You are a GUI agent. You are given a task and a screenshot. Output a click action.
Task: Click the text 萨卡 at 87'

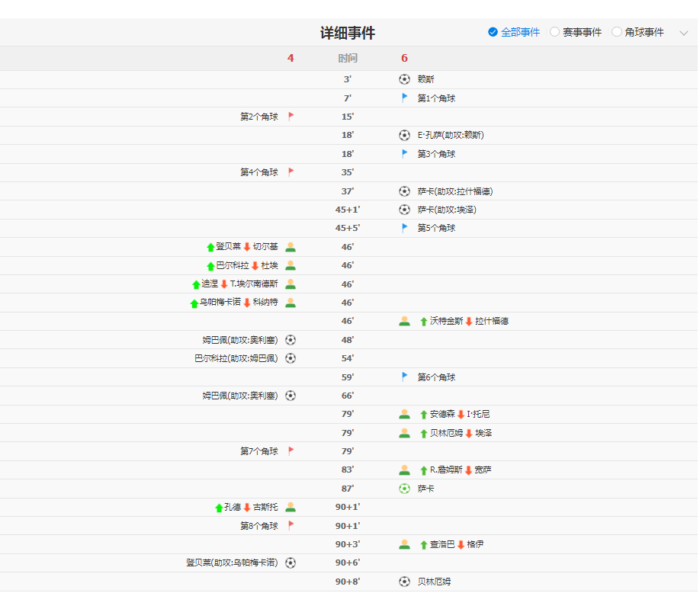pos(426,489)
